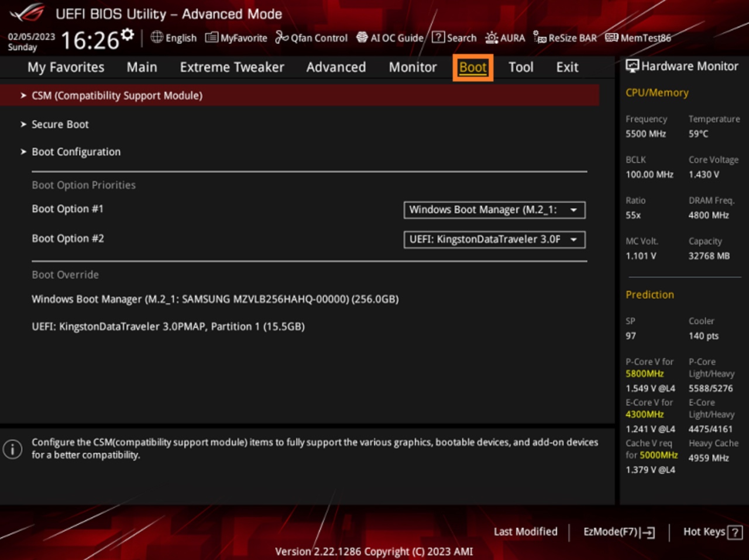Toggle ReSize BAR icon

(x=540, y=37)
